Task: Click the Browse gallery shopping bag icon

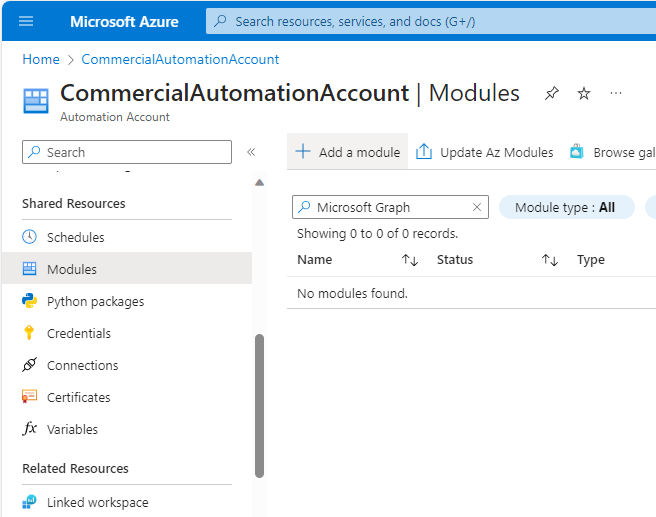Action: pyautogui.click(x=577, y=151)
